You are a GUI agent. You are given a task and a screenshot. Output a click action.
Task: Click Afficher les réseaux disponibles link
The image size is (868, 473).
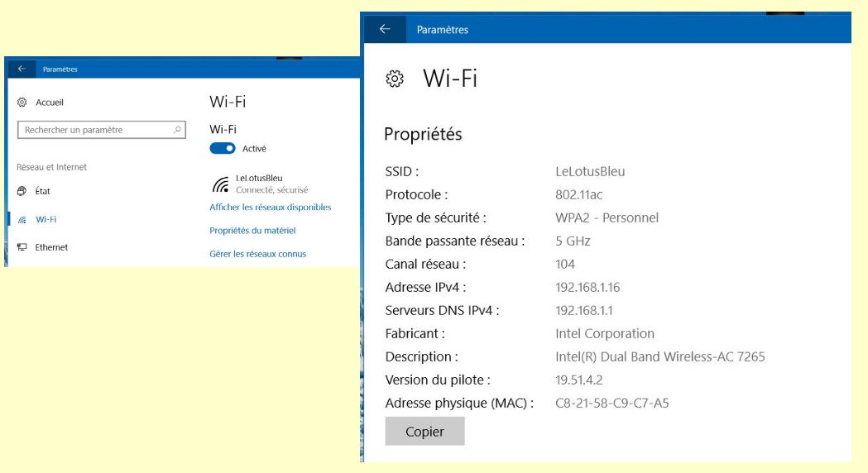click(270, 207)
